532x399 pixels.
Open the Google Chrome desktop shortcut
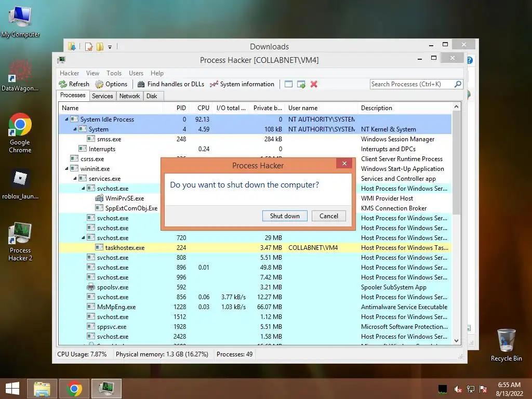[20, 133]
